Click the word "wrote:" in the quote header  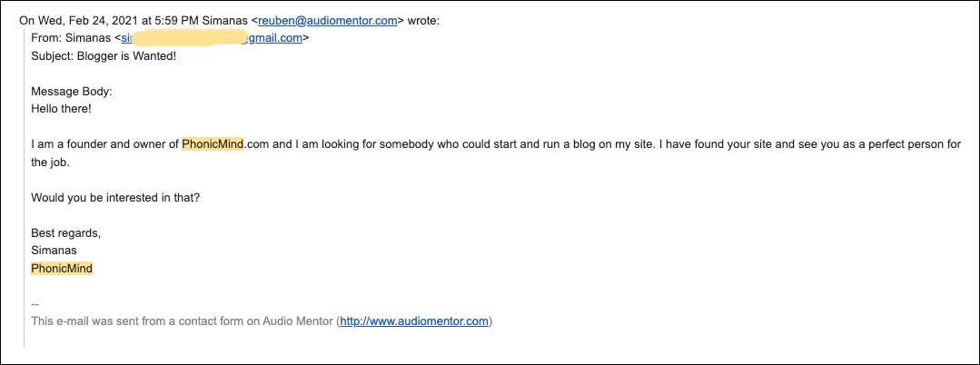[x=424, y=21]
